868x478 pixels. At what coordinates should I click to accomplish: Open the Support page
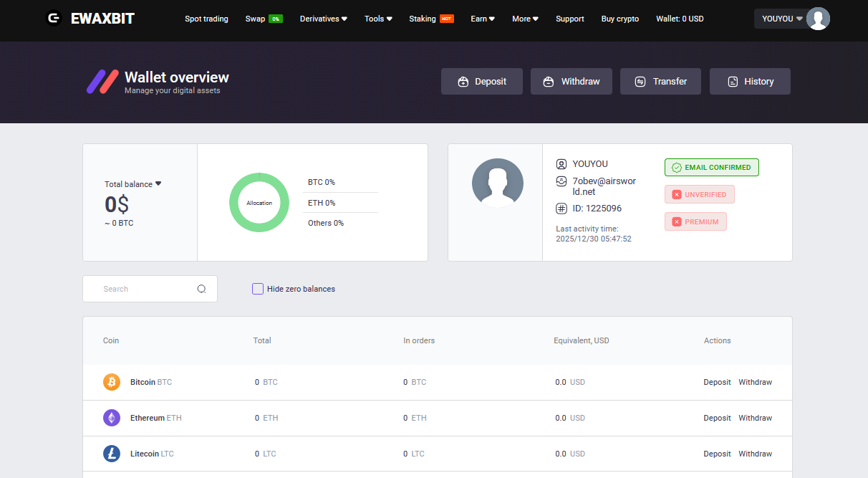pos(570,19)
